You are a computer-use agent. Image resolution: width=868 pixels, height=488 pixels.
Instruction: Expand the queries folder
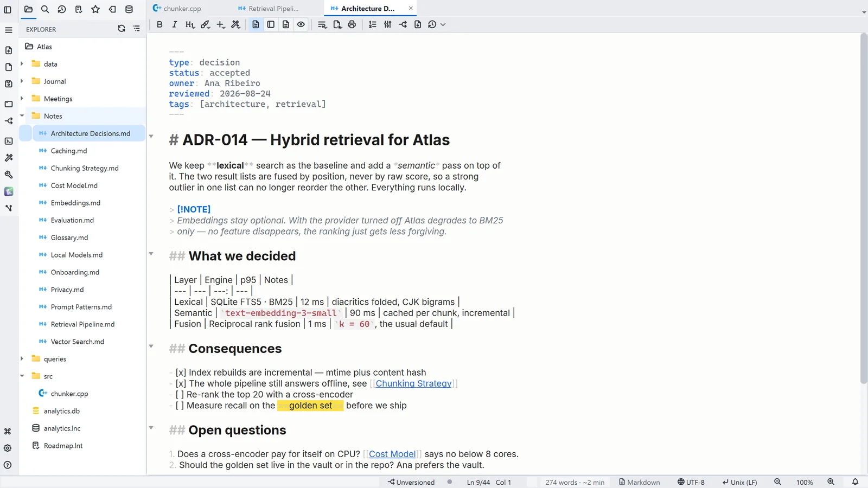point(22,359)
